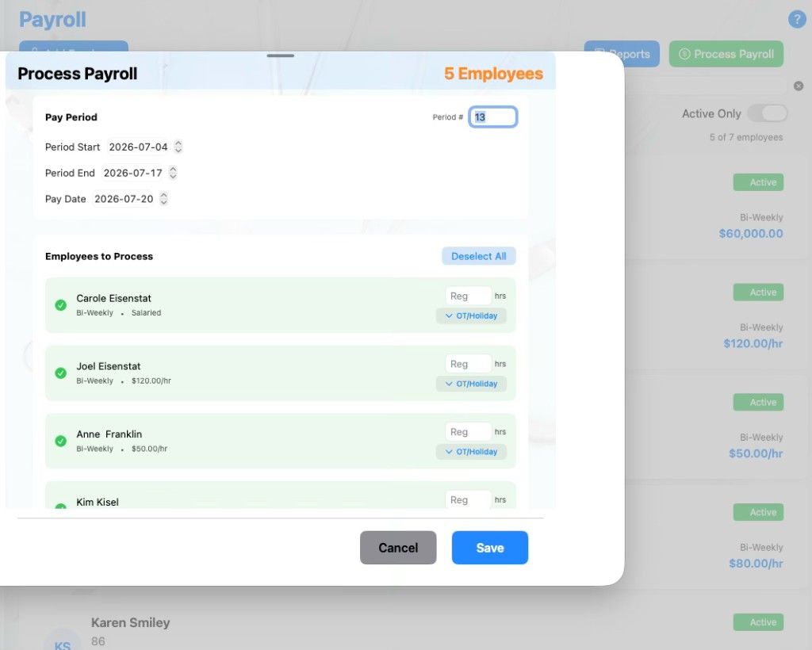
Task: Adjust the Period End date stepper
Action: [173, 173]
